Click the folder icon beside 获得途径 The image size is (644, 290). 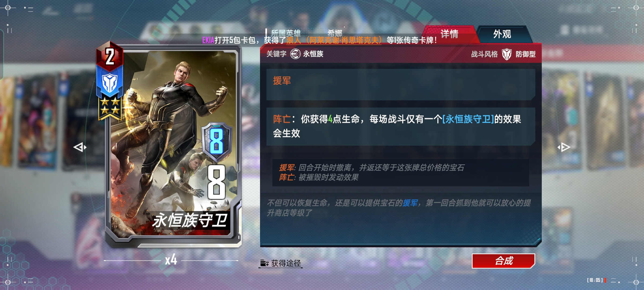click(265, 263)
